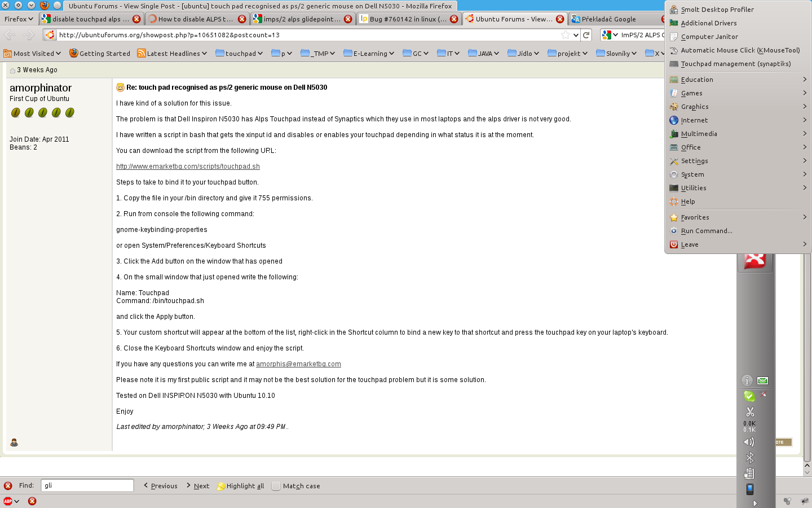Click the Skype status tray icon
The width and height of the screenshot is (812, 508).
[x=749, y=396]
